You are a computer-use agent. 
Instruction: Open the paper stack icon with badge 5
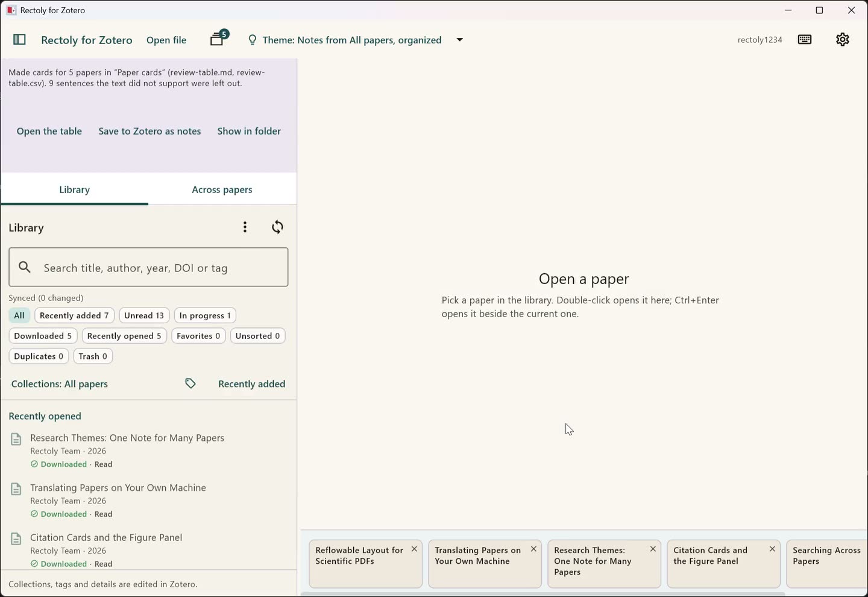point(218,39)
